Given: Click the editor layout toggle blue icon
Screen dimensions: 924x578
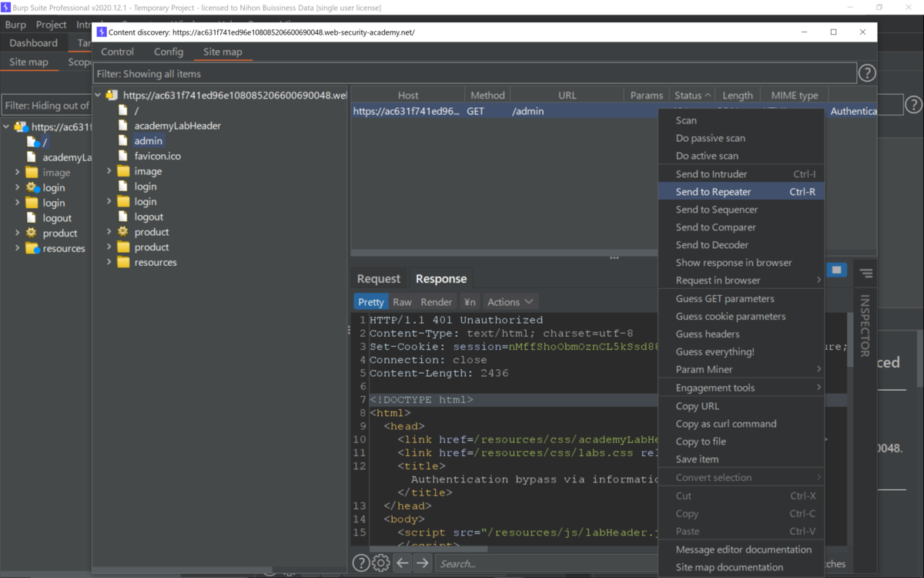Looking at the screenshot, I should coord(836,270).
